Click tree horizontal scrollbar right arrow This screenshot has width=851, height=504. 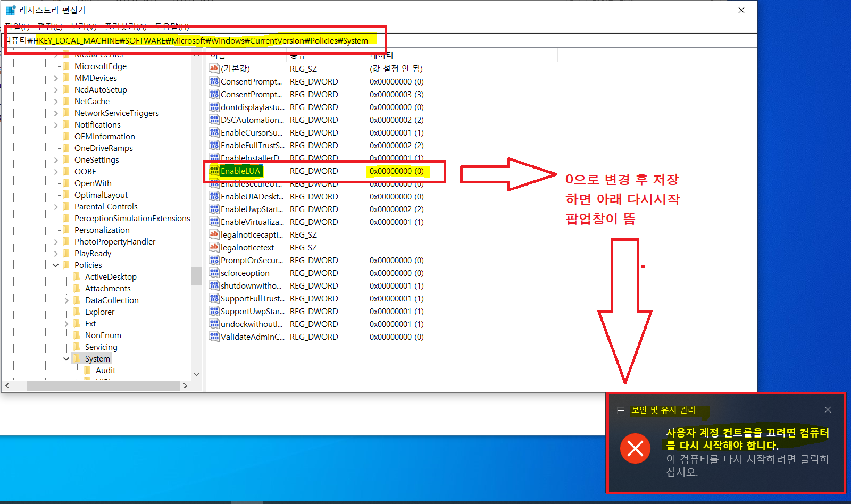[185, 385]
